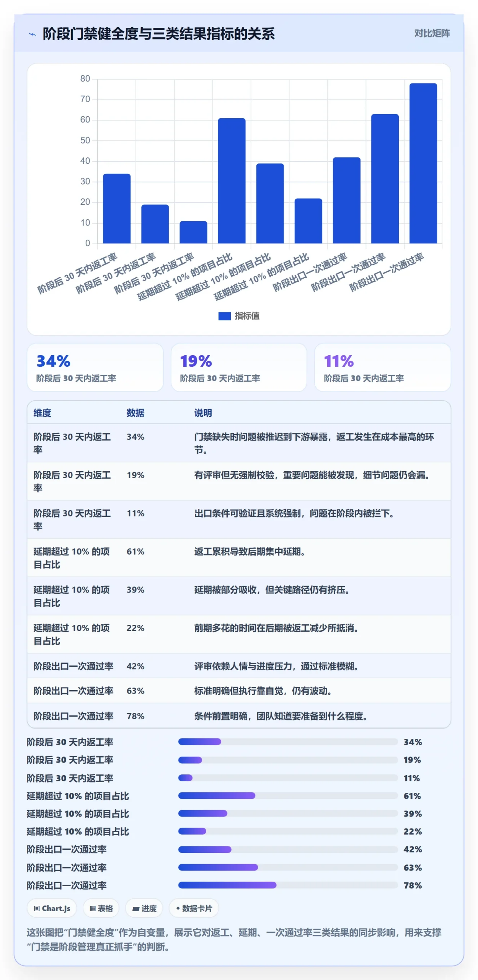The height and width of the screenshot is (980, 478).
Task: Select the 进度 tag
Action: (x=144, y=908)
